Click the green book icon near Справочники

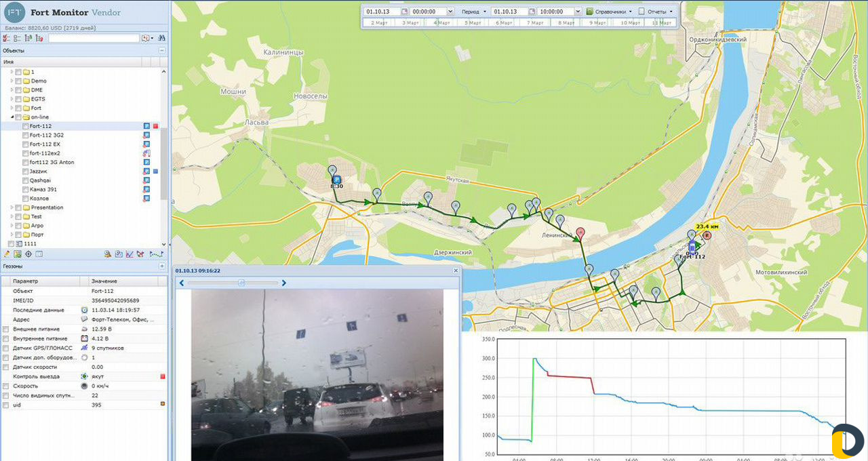pyautogui.click(x=590, y=11)
